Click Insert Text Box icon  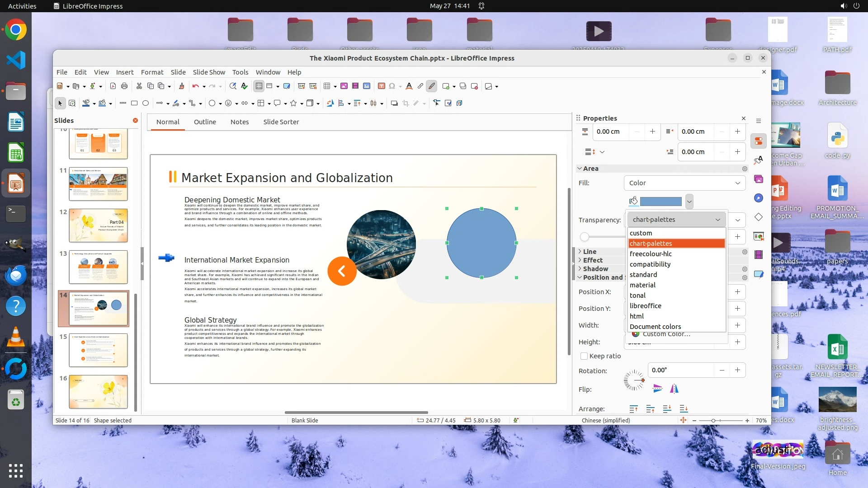[381, 86]
